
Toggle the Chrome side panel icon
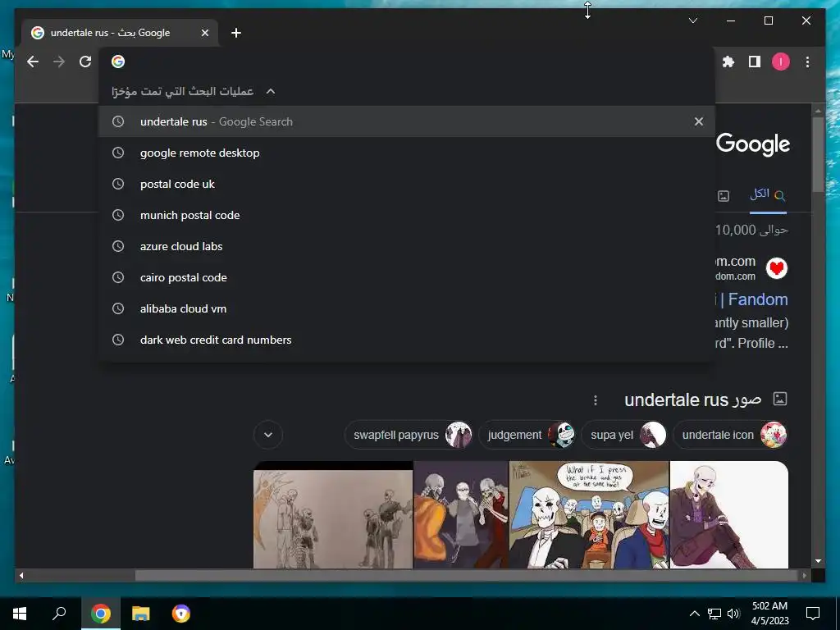755,62
